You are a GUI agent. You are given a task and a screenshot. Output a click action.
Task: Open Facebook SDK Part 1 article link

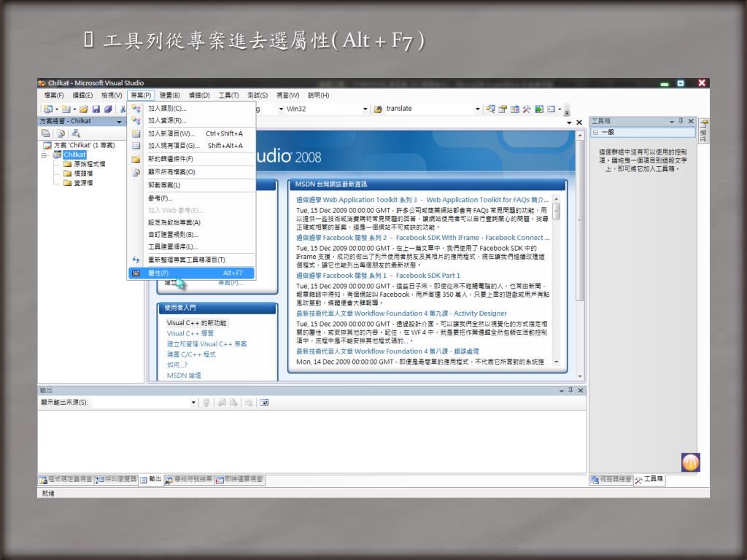point(379,275)
